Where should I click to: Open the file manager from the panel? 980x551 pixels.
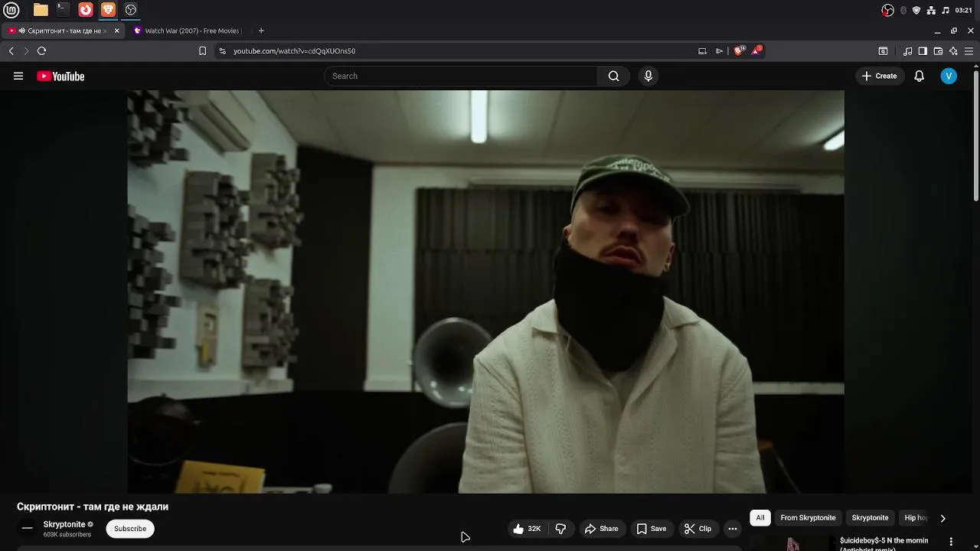tap(41, 10)
